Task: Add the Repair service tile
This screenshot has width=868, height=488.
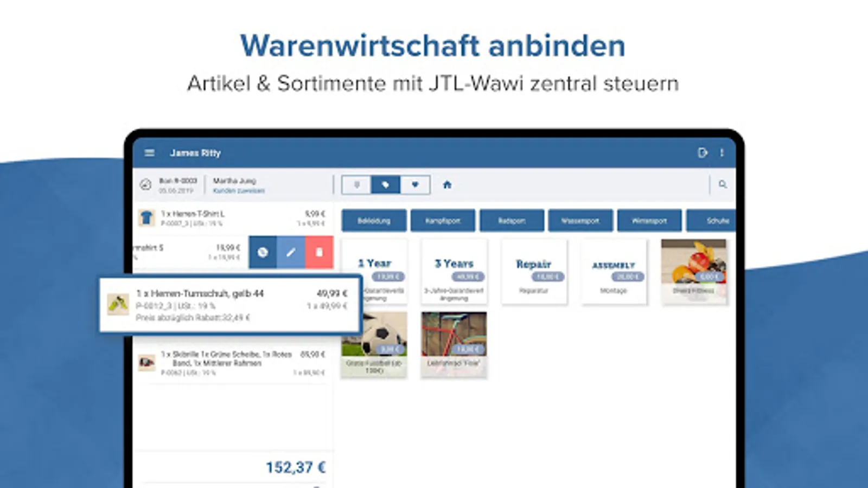Action: 534,272
